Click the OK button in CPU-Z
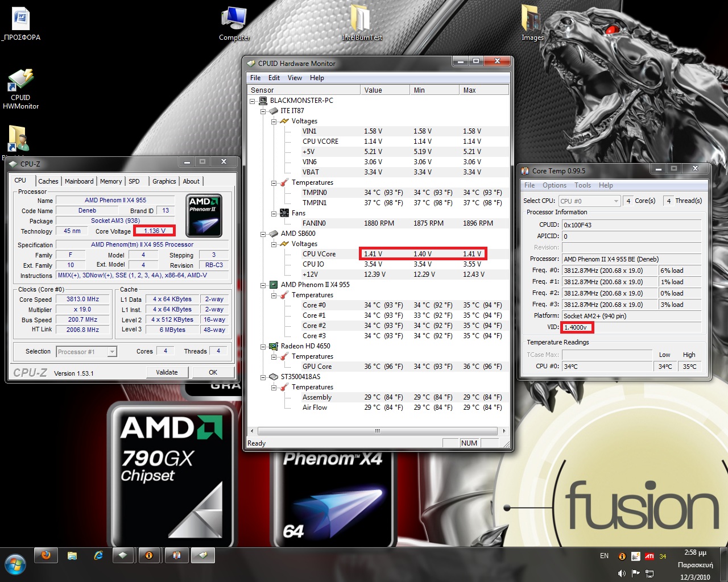Viewport: 728px width, 582px height. [x=213, y=372]
